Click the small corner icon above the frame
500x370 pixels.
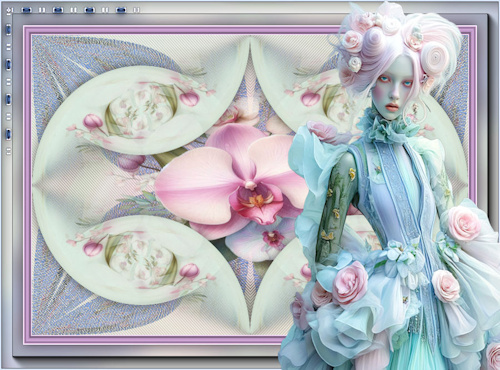(x=9, y=10)
